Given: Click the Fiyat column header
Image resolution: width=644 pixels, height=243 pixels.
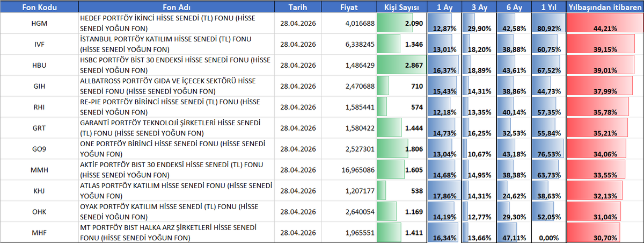Looking at the screenshot, I should 349,7.
